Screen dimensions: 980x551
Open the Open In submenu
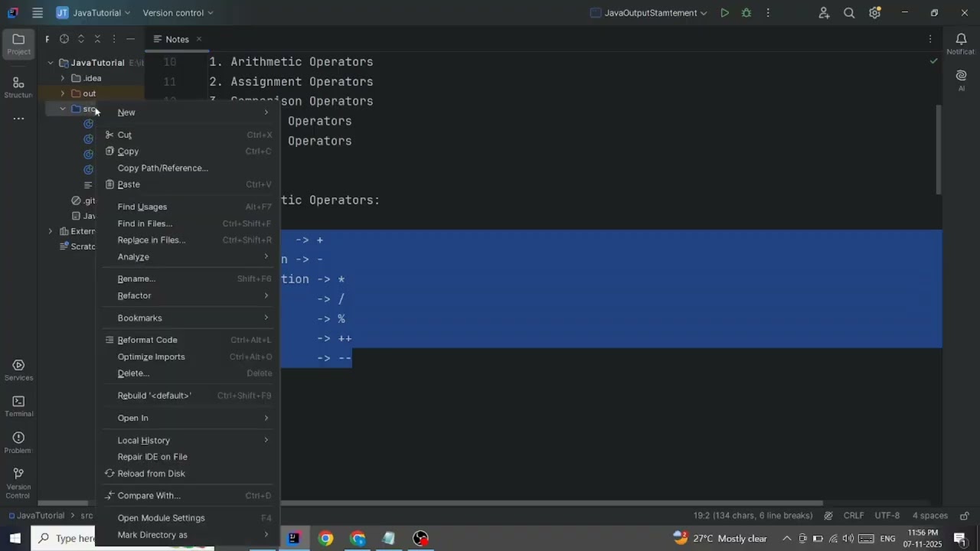point(188,418)
